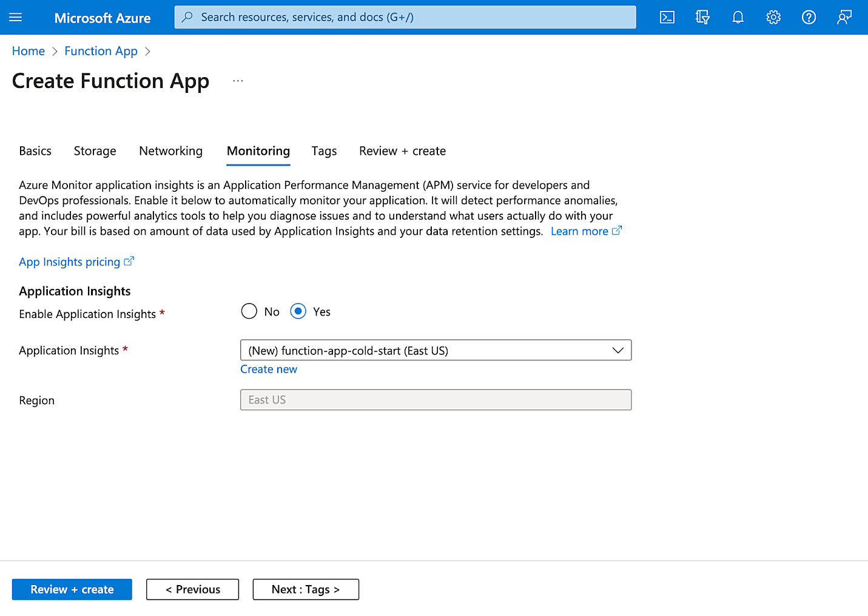Enable Application Insights via the Yes option

298,311
